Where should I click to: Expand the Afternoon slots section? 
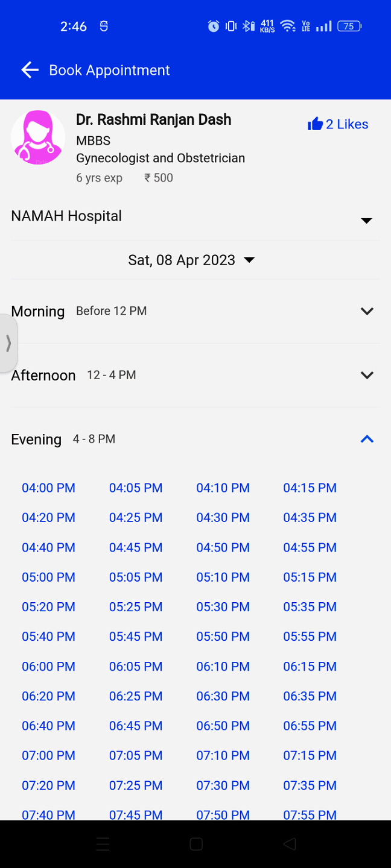[x=367, y=375]
